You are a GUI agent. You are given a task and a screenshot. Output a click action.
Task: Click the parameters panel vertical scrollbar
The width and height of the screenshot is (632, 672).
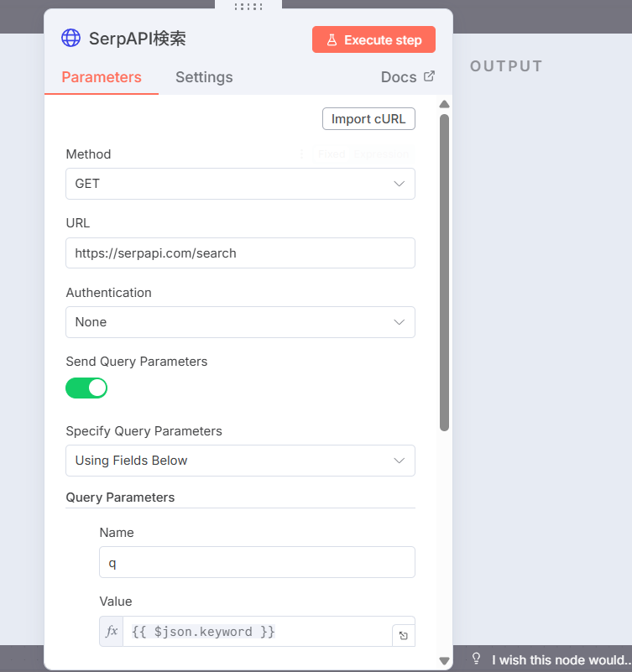tap(445, 273)
